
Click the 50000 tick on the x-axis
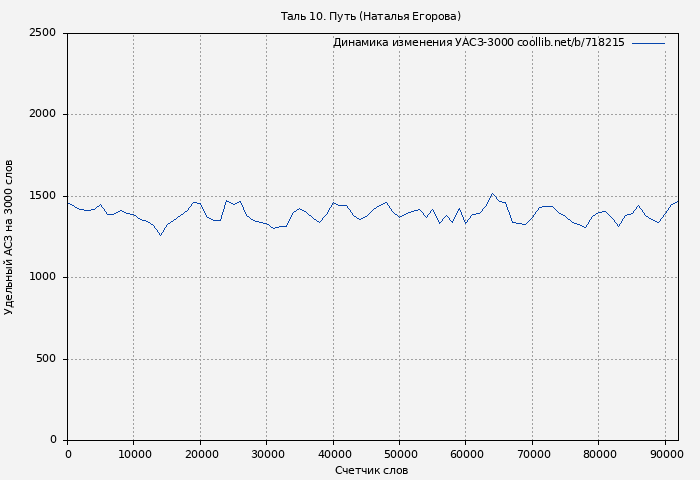point(400,455)
